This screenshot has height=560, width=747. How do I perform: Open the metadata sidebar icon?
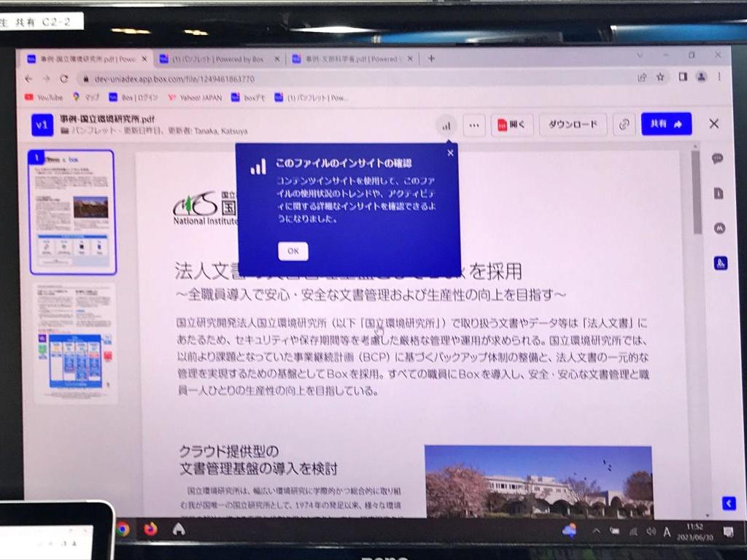[719, 228]
